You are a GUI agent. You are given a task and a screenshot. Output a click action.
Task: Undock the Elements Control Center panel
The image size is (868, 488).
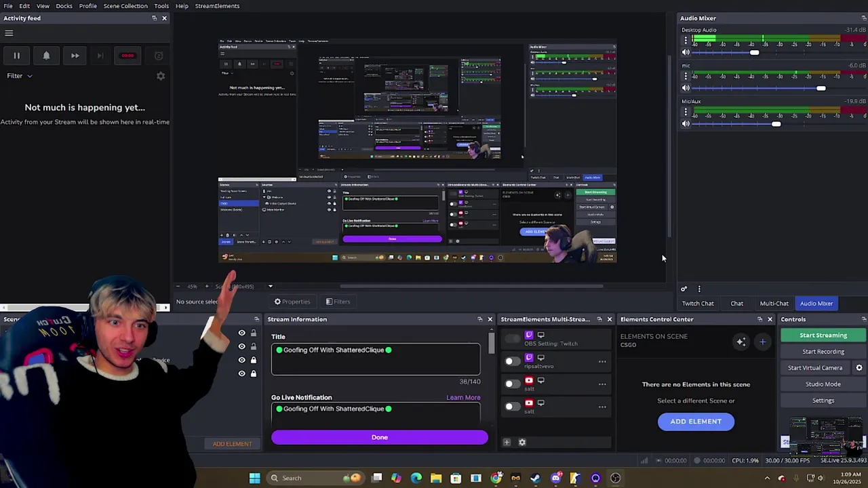coord(759,319)
